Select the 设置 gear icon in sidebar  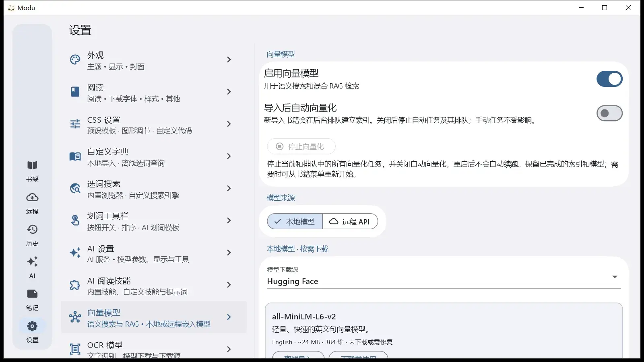tap(32, 326)
